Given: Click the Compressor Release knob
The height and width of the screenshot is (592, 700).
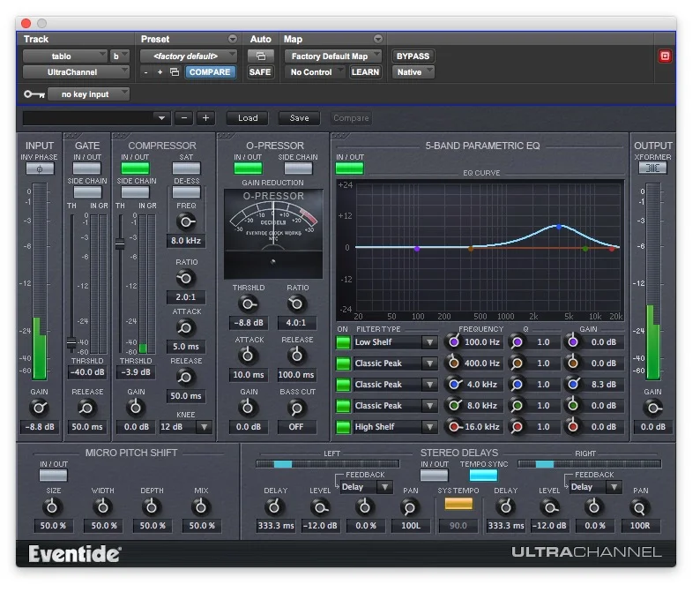Looking at the screenshot, I should pyautogui.click(x=185, y=377).
